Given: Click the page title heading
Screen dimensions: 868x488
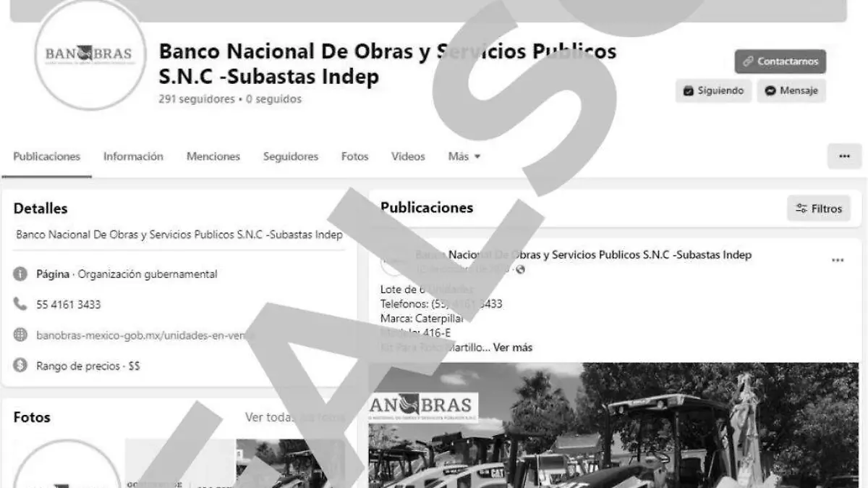Looking at the screenshot, I should point(388,64).
